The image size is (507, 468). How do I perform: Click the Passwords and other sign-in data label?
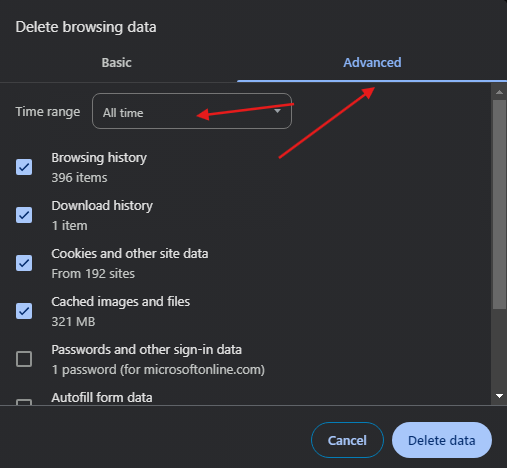[x=147, y=350]
